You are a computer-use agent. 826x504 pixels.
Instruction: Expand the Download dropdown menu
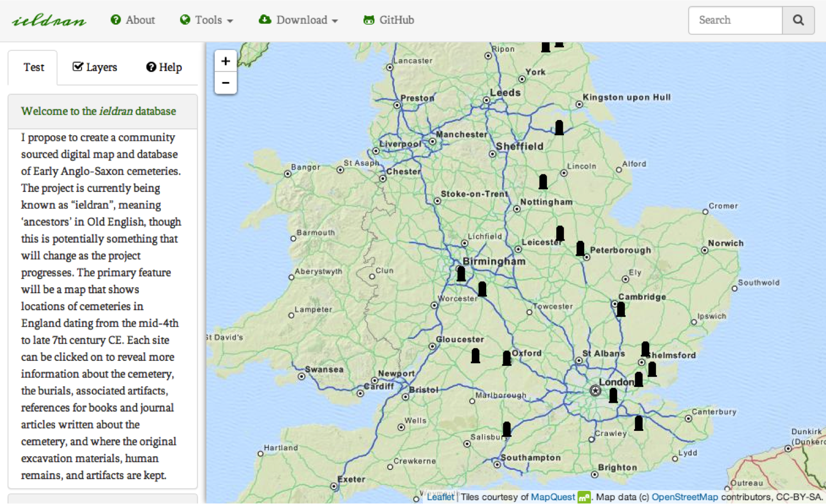point(298,20)
